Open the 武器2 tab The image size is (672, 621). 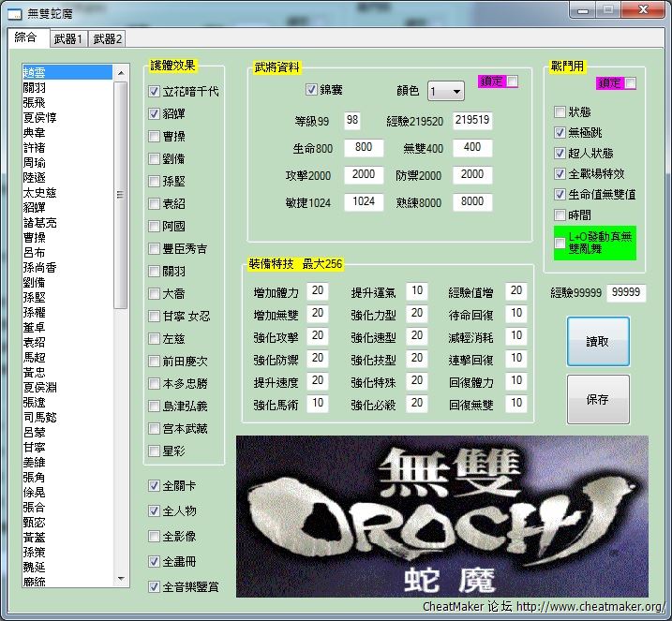pyautogui.click(x=107, y=38)
